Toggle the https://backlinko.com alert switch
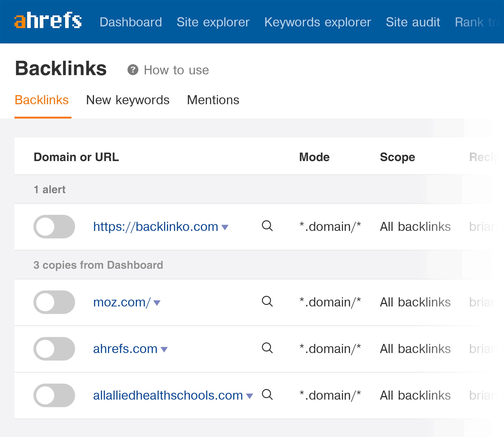This screenshot has width=504, height=437. coord(54,226)
